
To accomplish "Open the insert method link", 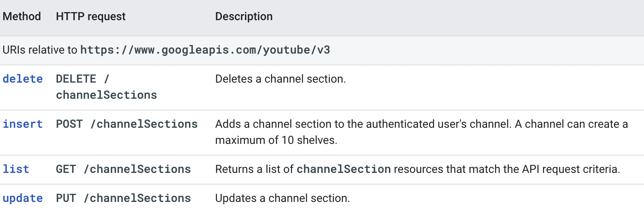I will 23,124.
